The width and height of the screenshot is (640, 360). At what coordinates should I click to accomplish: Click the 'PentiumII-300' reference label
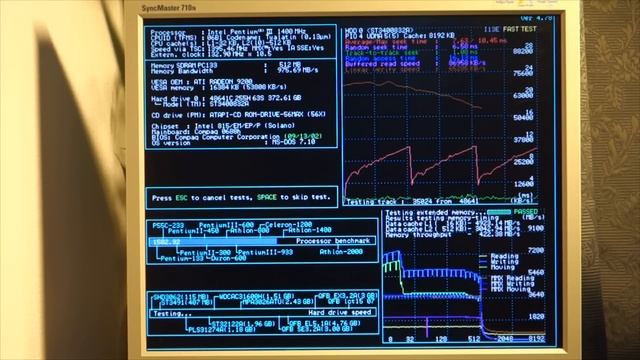[205, 253]
